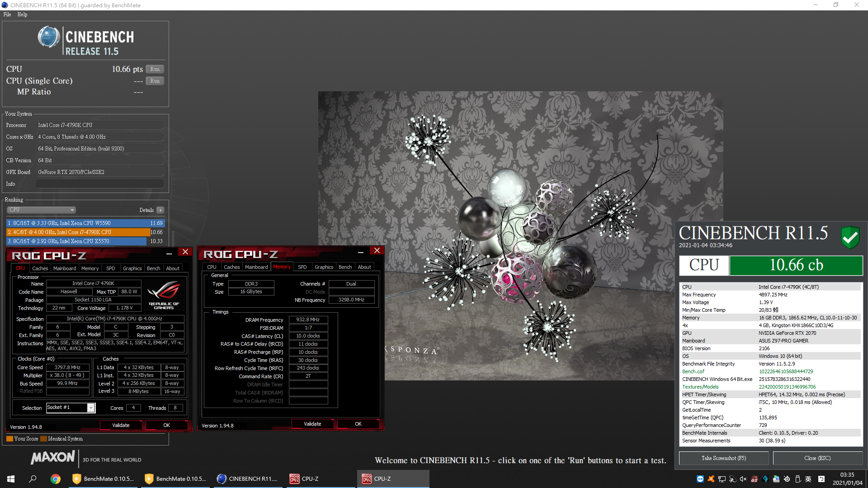The image size is (868, 488).
Task: Open SteelSeries Engine tray icon
Action: click(787, 479)
